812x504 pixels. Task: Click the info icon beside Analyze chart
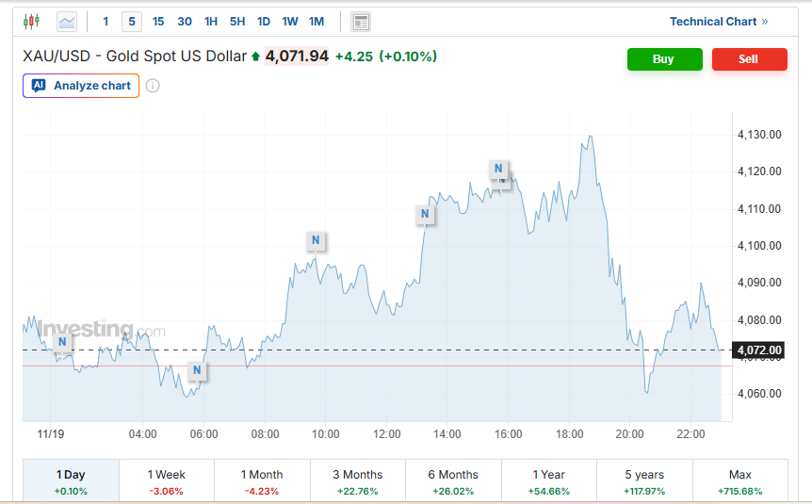point(153,86)
